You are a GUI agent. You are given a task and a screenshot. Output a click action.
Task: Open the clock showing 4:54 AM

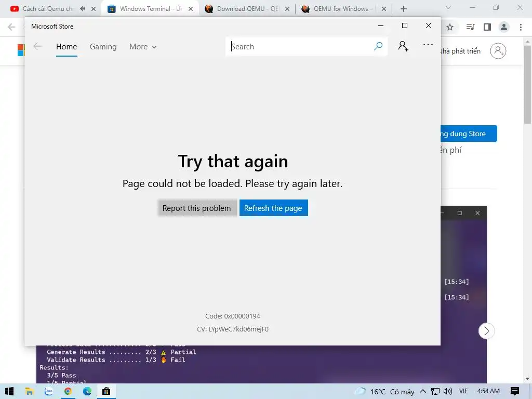(488, 391)
